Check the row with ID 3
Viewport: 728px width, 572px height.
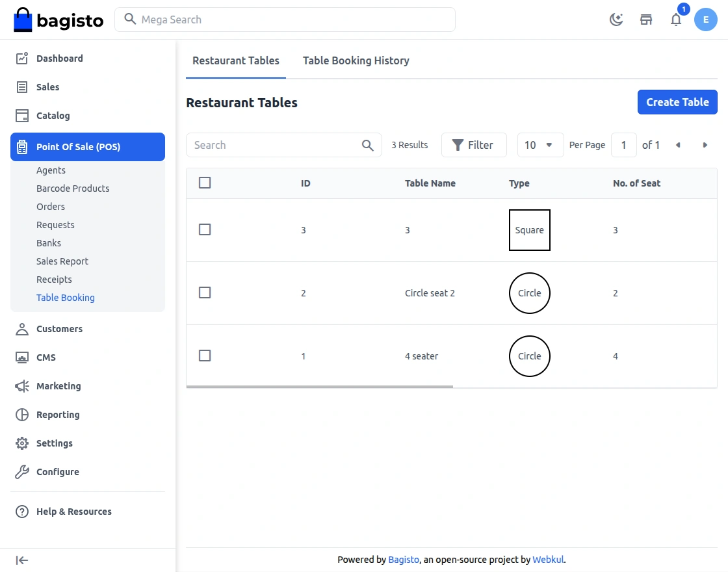click(205, 229)
